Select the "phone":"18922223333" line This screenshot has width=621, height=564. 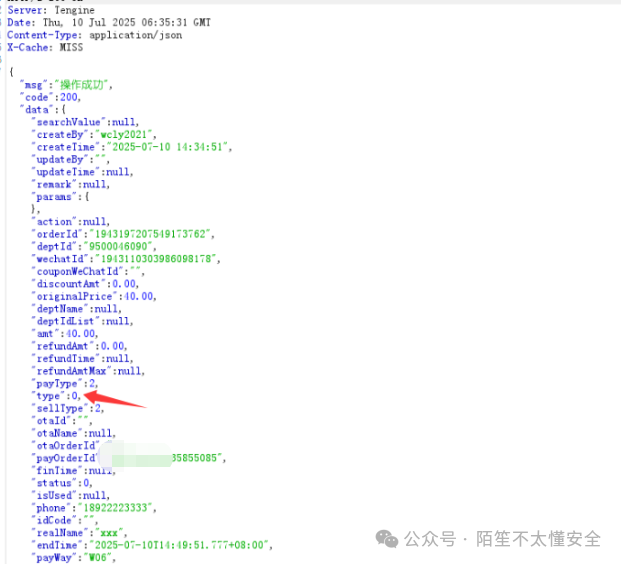point(94,508)
